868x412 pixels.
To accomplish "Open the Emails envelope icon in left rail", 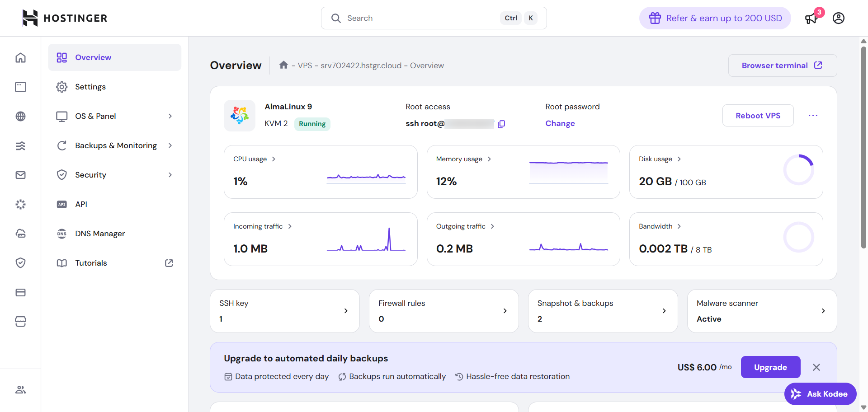I will point(20,175).
